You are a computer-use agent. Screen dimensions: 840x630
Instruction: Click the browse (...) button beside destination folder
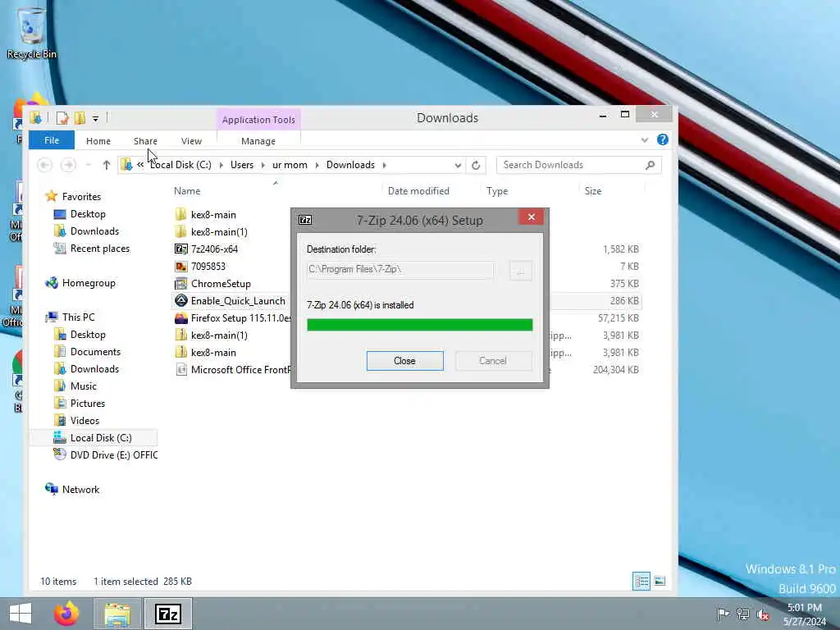(519, 271)
